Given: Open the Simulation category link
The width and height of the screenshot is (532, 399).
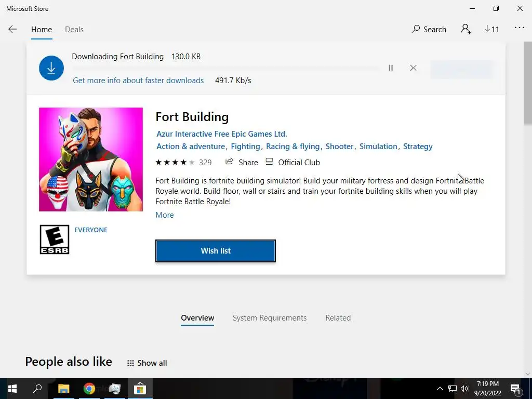Looking at the screenshot, I should tap(378, 147).
